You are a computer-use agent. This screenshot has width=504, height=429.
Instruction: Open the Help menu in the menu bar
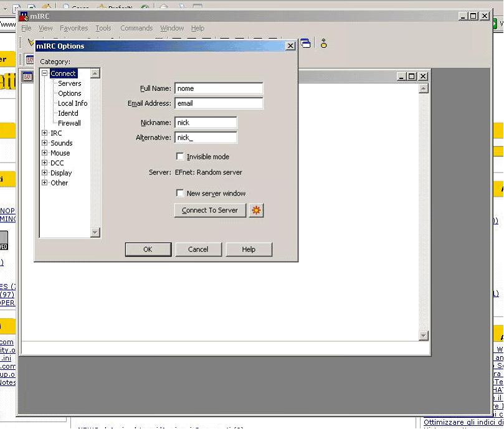197,28
